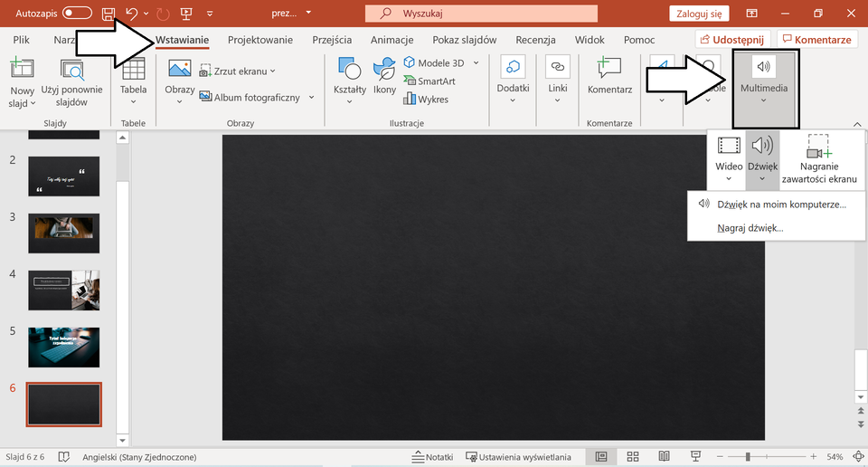Click the Save icon in title bar
The height and width of the screenshot is (467, 868).
click(x=108, y=14)
